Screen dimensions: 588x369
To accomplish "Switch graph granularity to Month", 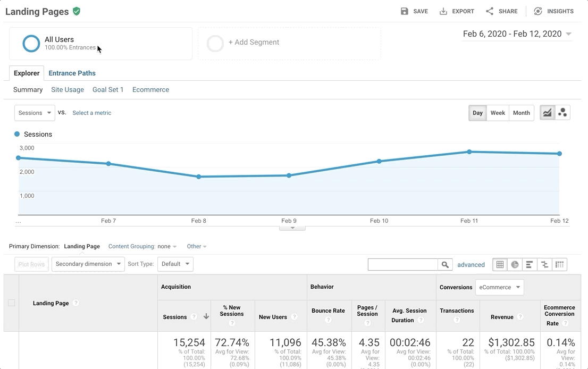I will click(521, 113).
